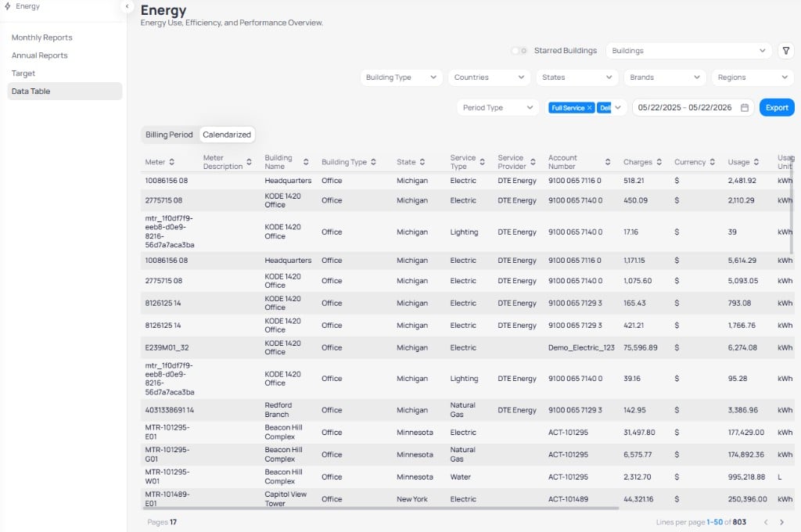Click charges value 518.21
Image resolution: width=801 pixels, height=532 pixels.
tap(634, 181)
